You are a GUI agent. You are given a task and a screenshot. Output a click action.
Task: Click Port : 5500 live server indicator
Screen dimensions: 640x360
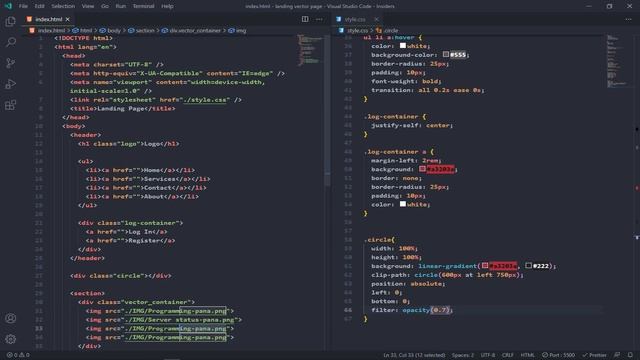click(x=558, y=355)
